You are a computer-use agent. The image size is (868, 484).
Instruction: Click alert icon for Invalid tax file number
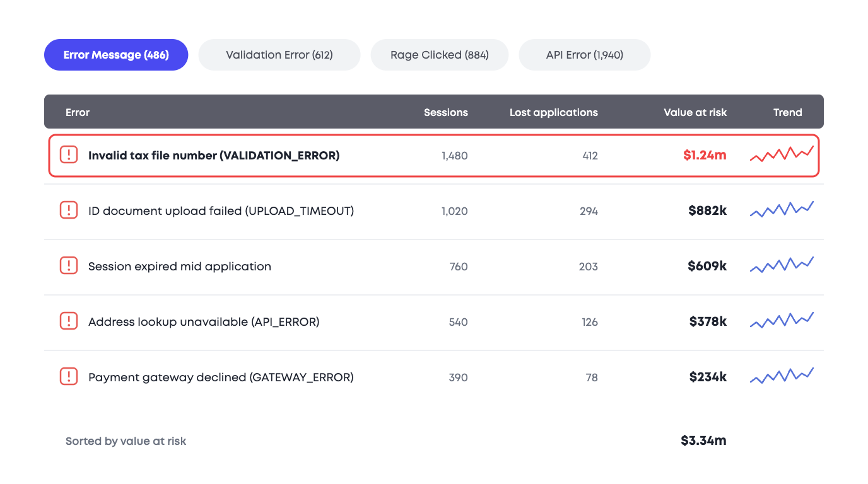(x=69, y=155)
